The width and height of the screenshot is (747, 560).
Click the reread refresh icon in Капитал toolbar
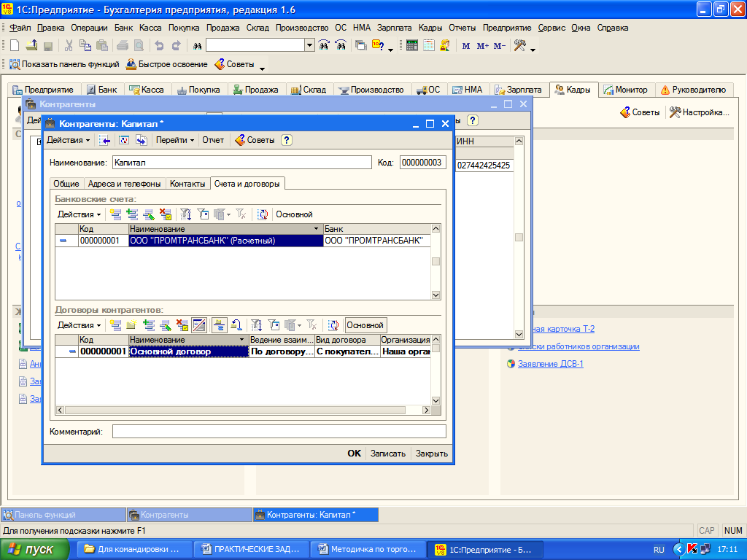coord(124,140)
